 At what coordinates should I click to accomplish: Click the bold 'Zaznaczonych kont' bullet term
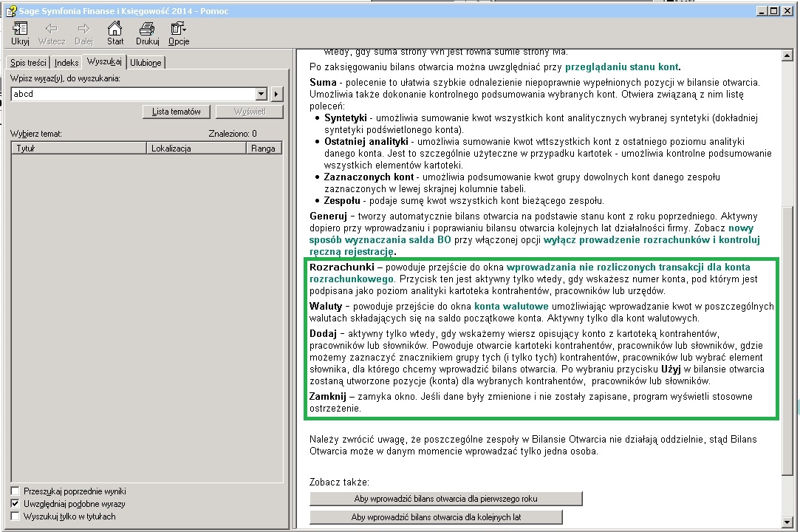(x=369, y=177)
